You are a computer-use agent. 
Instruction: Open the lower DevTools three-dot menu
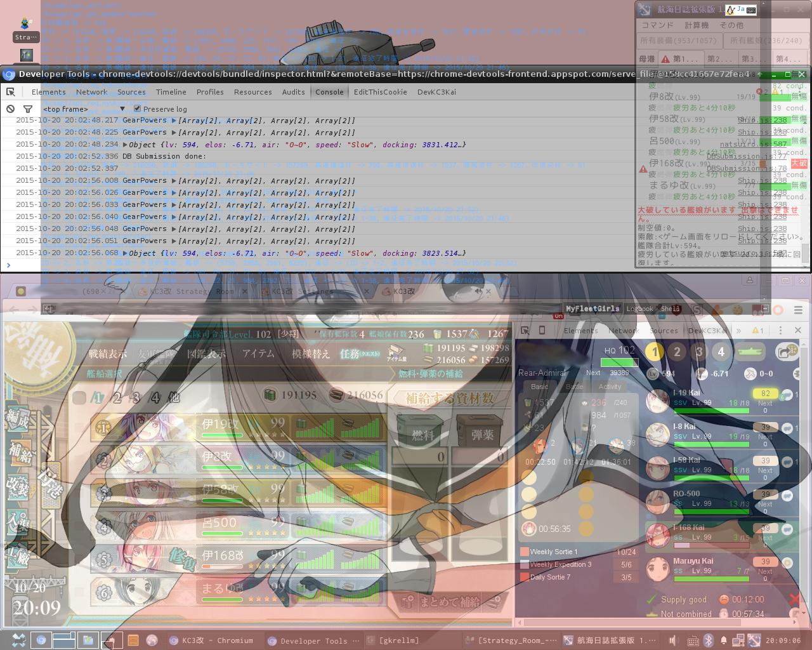tap(780, 330)
